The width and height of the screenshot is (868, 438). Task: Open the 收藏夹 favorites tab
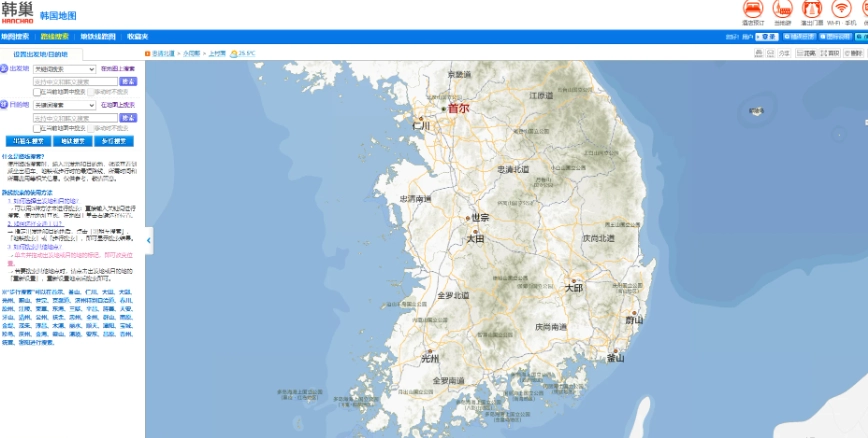coord(138,36)
